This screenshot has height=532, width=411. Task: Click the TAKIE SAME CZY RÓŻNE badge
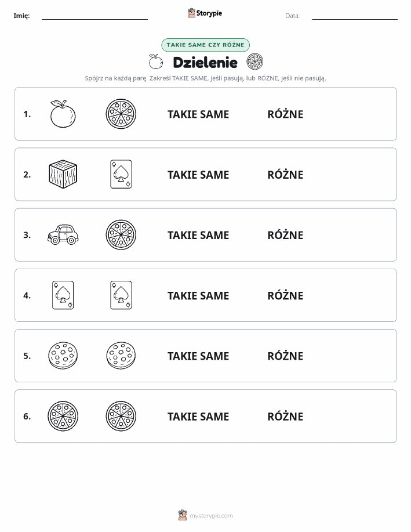tap(205, 45)
